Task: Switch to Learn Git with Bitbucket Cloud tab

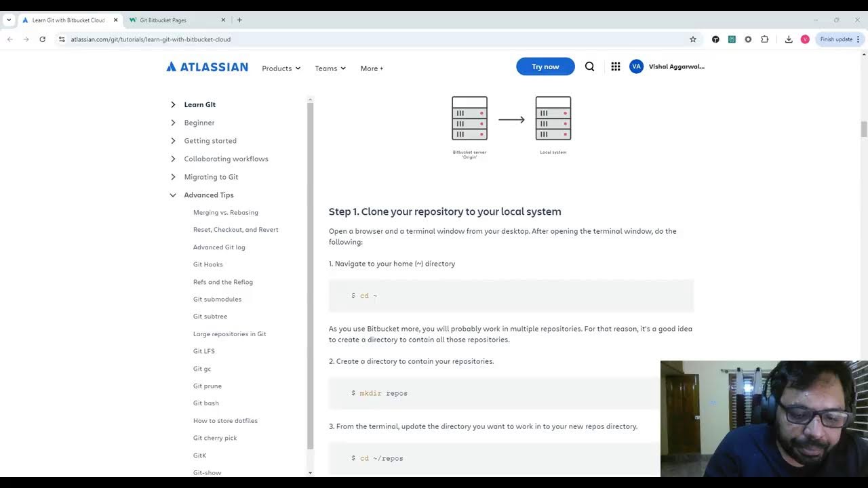Action: [x=68, y=20]
